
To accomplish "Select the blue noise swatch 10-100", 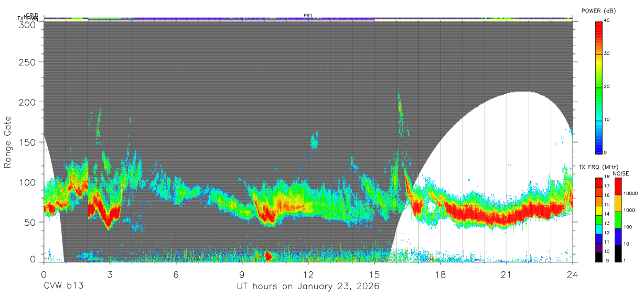I will point(618,236).
